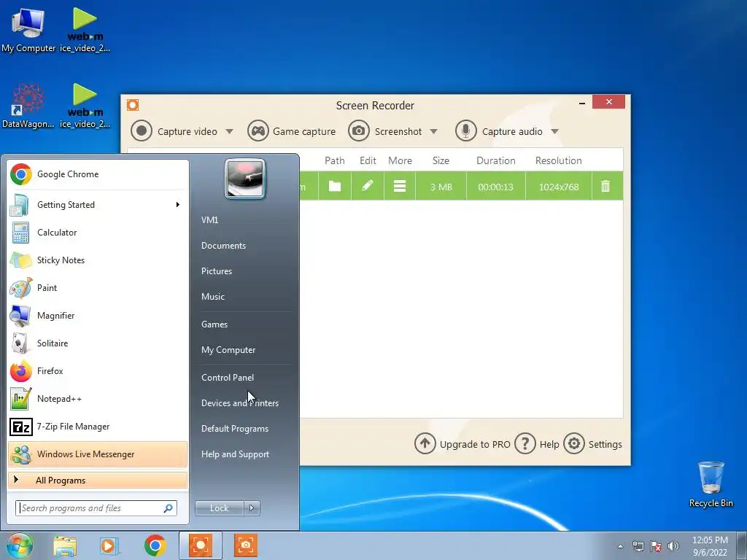Image resolution: width=747 pixels, height=560 pixels.
Task: Open Documents from Start menu
Action: (223, 246)
